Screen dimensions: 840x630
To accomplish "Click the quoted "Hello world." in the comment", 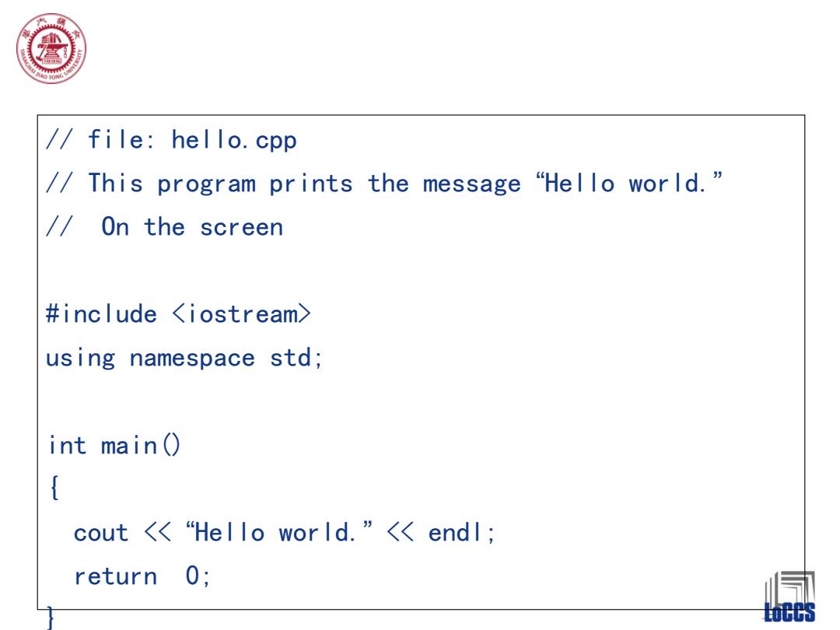I will click(629, 184).
